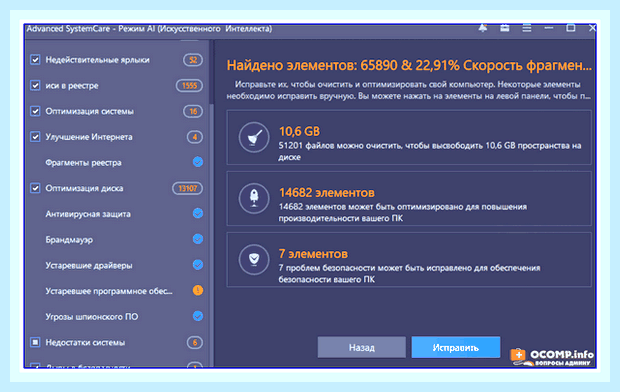Uncheck Недействительные ярлыки checkbox

35,60
